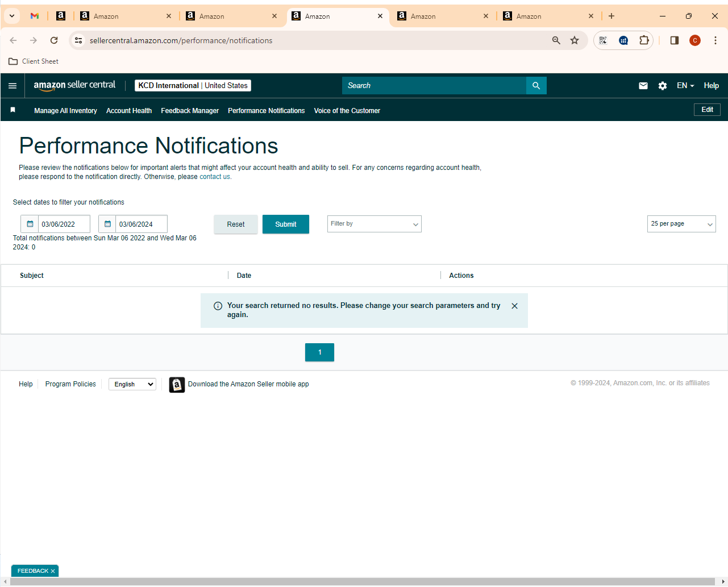Click the contact us link

[x=215, y=177]
